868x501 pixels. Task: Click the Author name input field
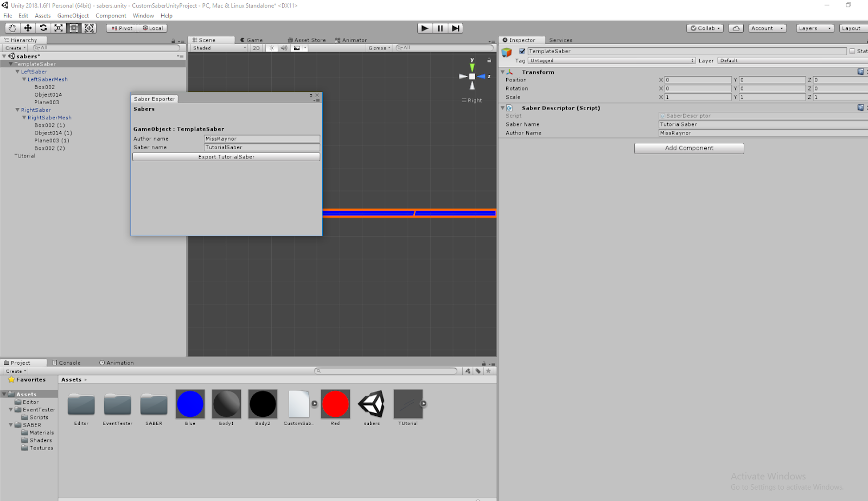(x=262, y=138)
